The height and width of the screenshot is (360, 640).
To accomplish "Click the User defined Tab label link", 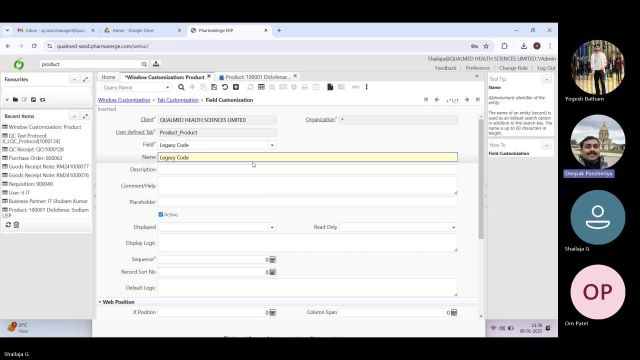I will point(135,132).
